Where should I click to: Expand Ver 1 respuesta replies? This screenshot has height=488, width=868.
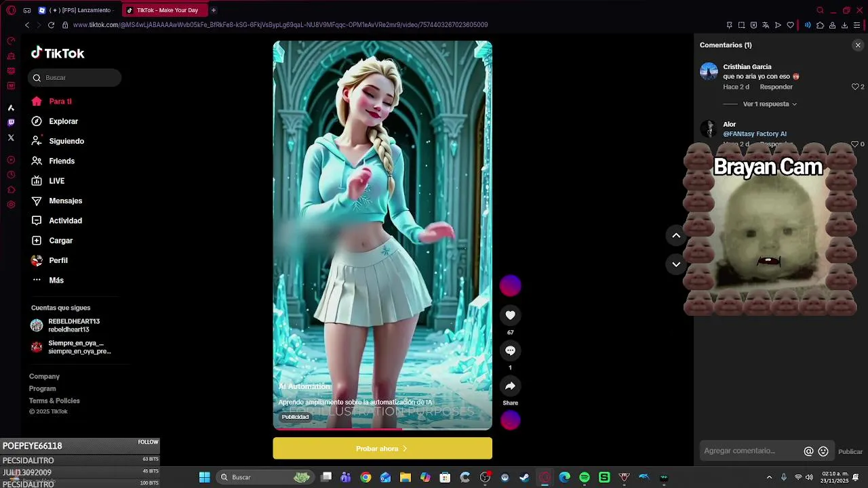click(770, 104)
